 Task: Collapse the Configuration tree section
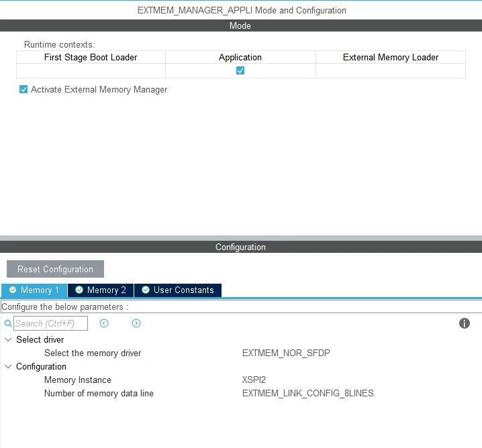tap(8, 366)
